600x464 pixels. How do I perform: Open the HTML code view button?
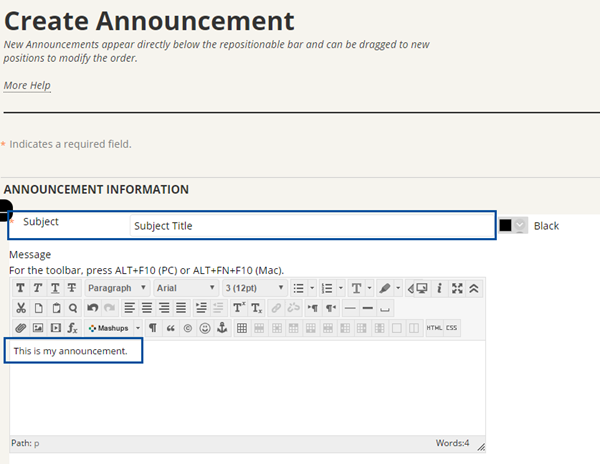coord(434,328)
